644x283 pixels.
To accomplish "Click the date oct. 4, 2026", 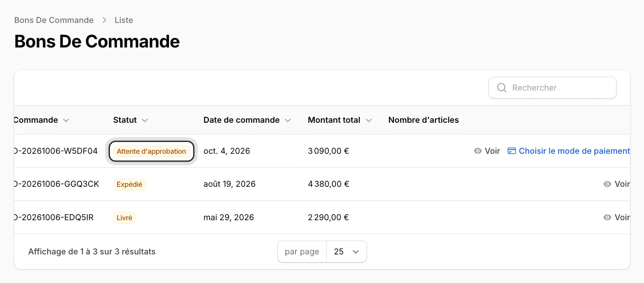I will pyautogui.click(x=227, y=151).
